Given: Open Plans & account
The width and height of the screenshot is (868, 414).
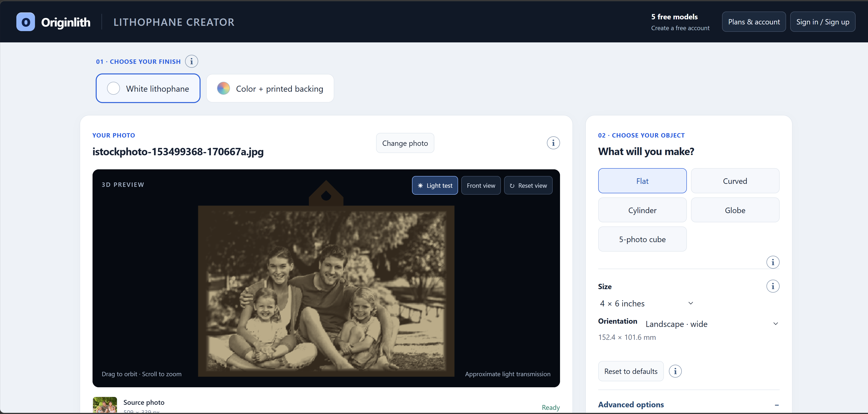Looking at the screenshot, I should coord(754,22).
